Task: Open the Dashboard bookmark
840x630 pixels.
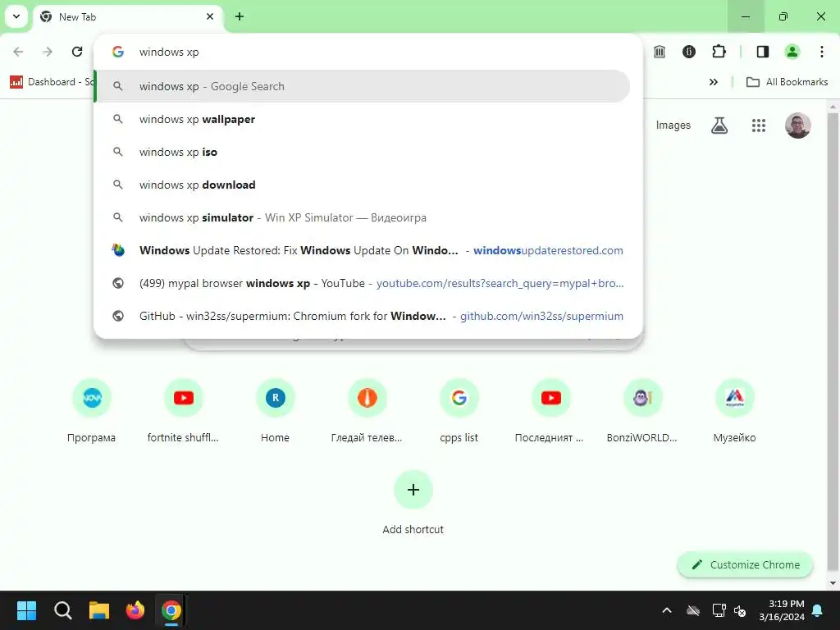Action: [x=52, y=82]
